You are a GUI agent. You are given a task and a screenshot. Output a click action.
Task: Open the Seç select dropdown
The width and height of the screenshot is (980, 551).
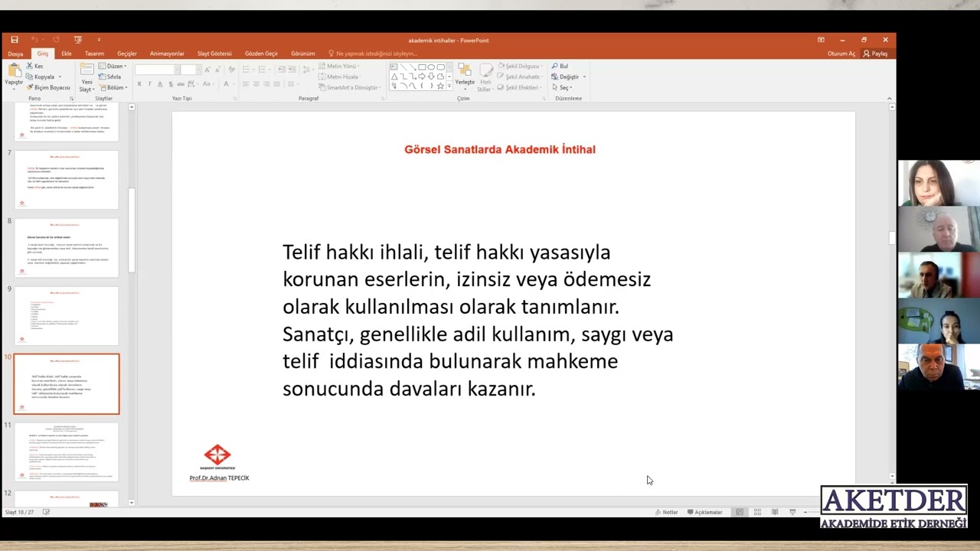pos(562,87)
